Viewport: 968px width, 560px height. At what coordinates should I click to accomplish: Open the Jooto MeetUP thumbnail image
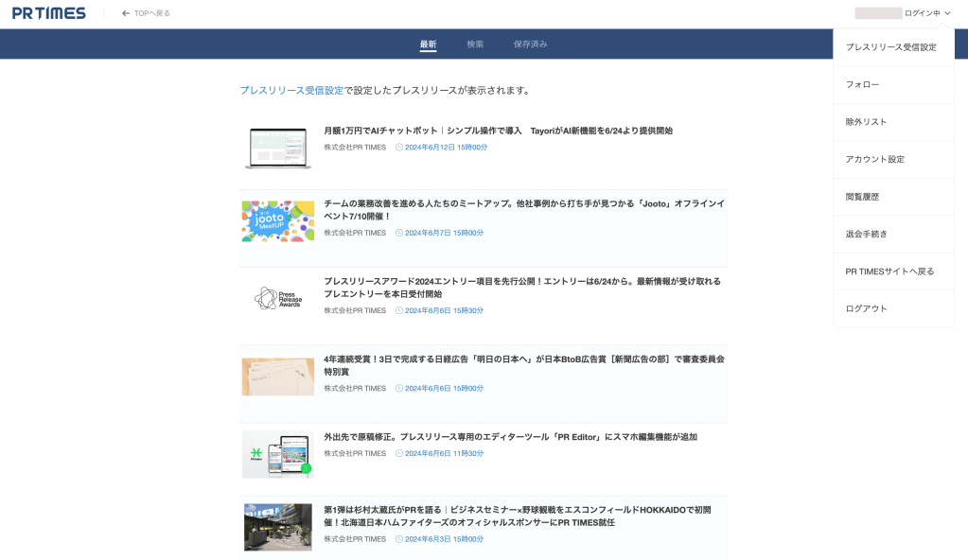pos(277,221)
